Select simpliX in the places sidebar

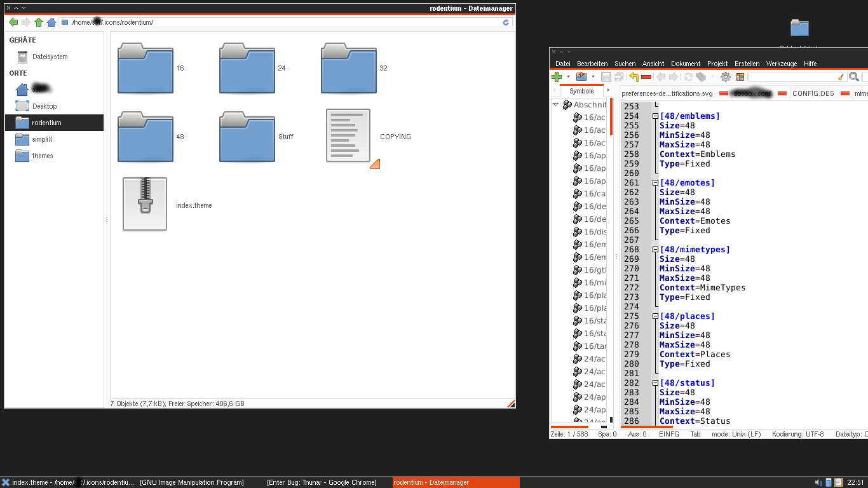[43, 139]
